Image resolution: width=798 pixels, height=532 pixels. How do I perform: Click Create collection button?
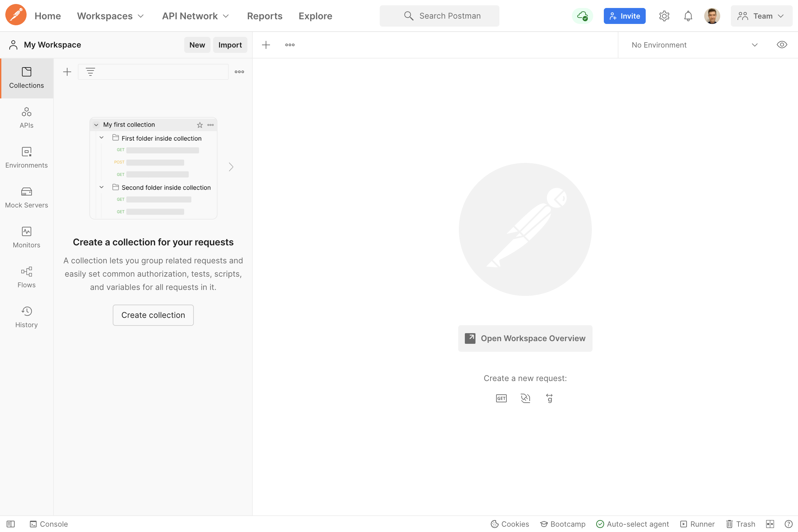(x=153, y=315)
